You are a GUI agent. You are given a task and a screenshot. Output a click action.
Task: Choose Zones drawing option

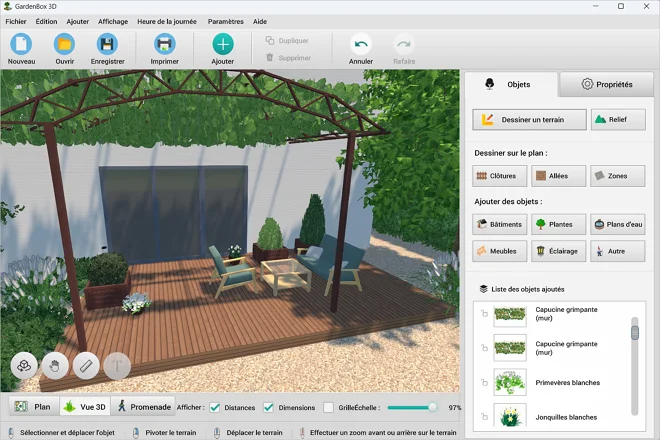coord(617,176)
